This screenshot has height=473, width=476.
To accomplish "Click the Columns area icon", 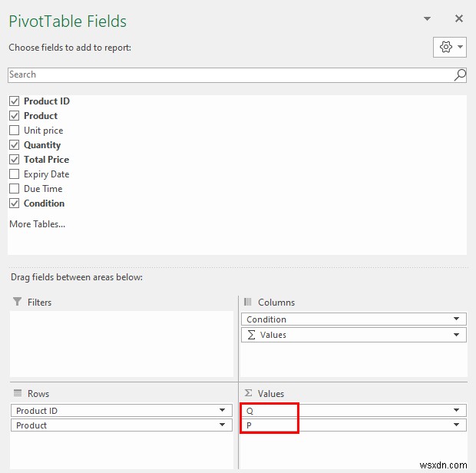I will coord(248,302).
